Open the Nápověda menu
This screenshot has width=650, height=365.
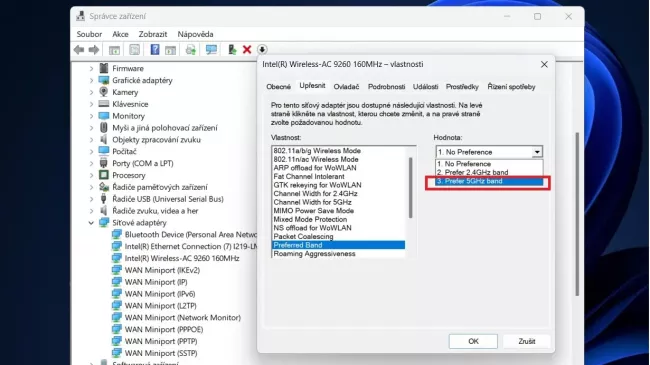click(195, 34)
